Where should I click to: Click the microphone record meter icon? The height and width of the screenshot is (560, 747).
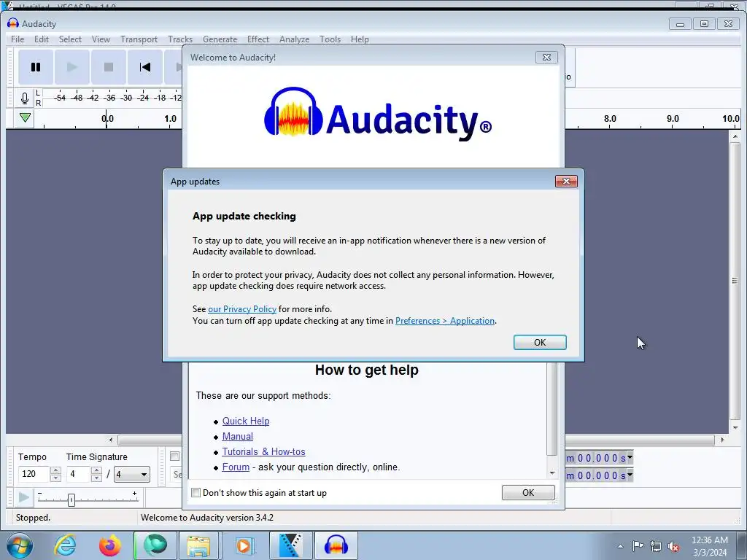tap(24, 98)
